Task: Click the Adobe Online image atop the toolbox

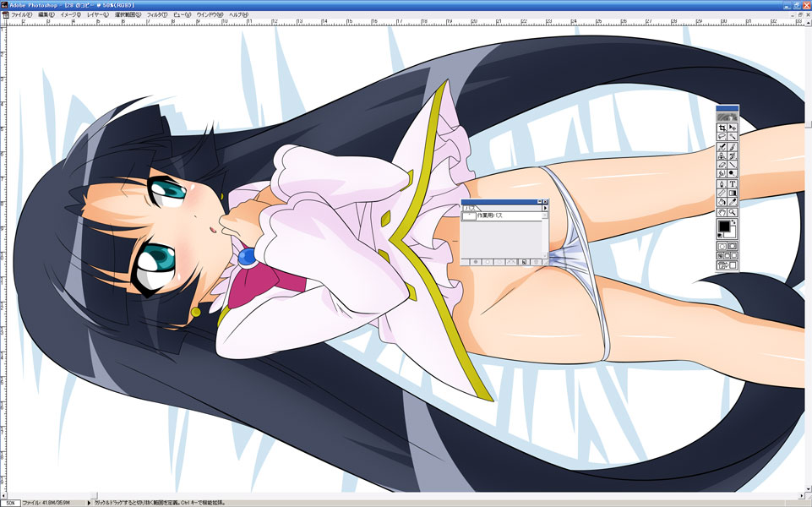Action: (x=728, y=117)
